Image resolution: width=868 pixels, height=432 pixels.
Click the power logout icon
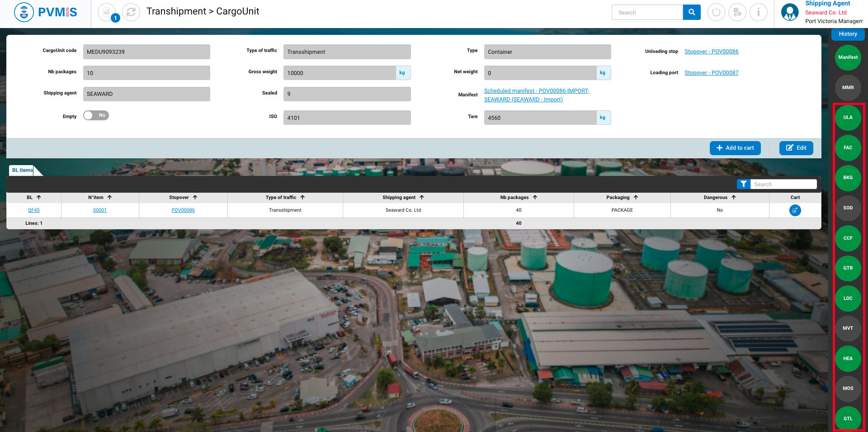[716, 12]
